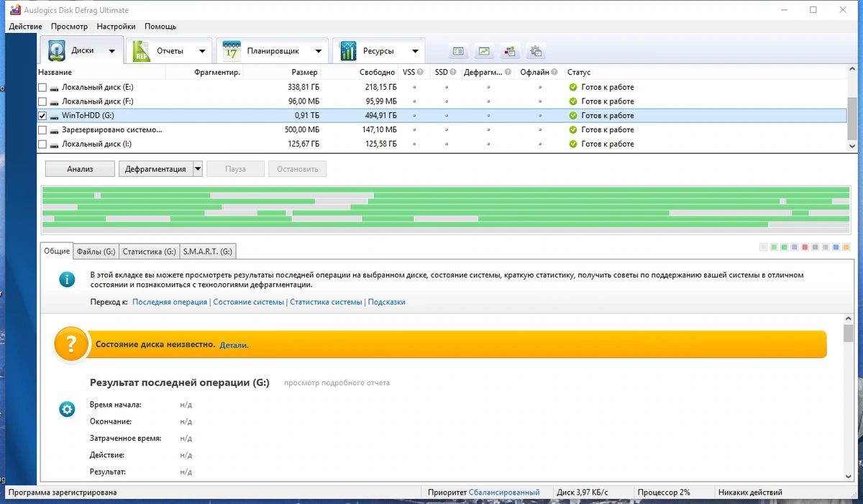Open the Ресурсы dropdown arrow
Screen dimensions: 863x504
415,51
